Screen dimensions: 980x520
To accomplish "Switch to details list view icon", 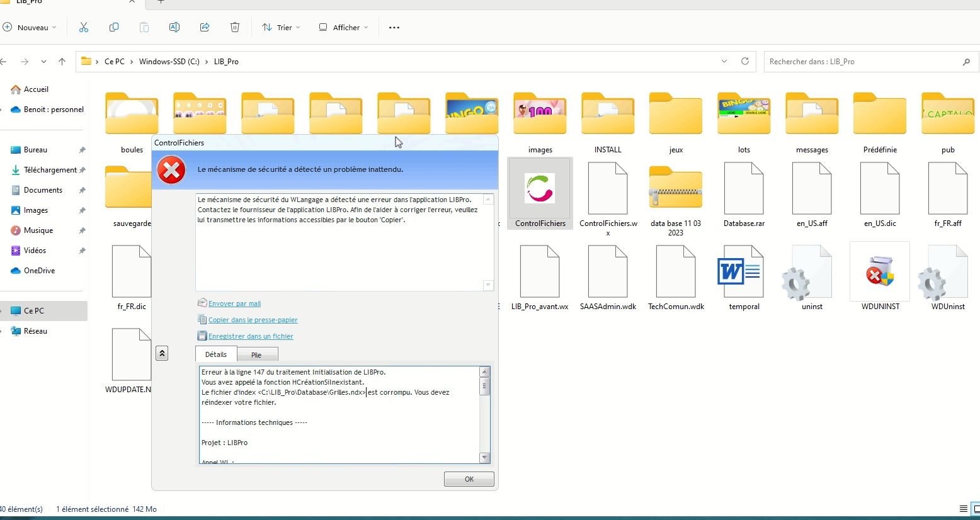I will pos(963,509).
